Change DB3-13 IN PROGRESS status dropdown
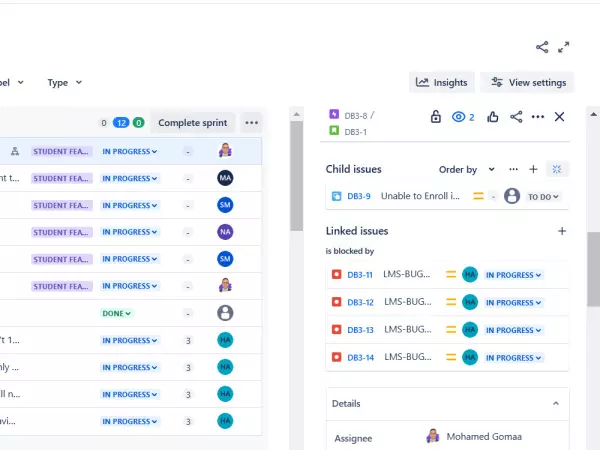The image size is (600, 450). [513, 330]
